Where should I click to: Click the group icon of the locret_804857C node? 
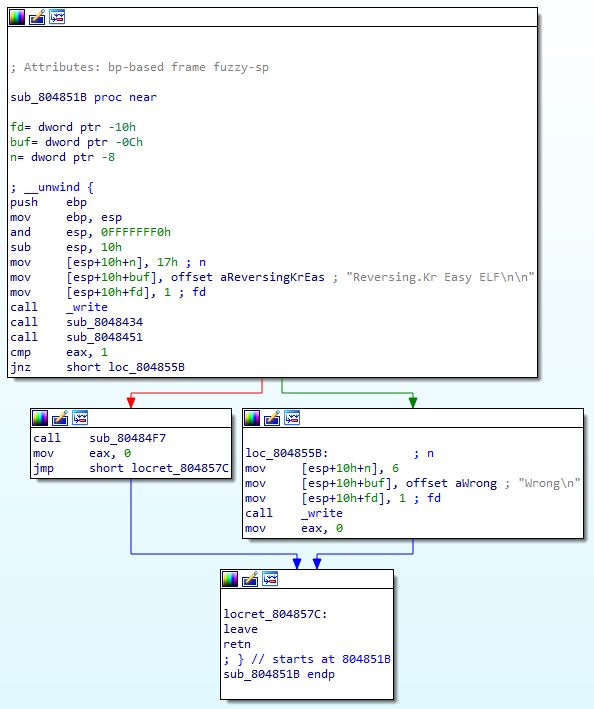(x=270, y=579)
